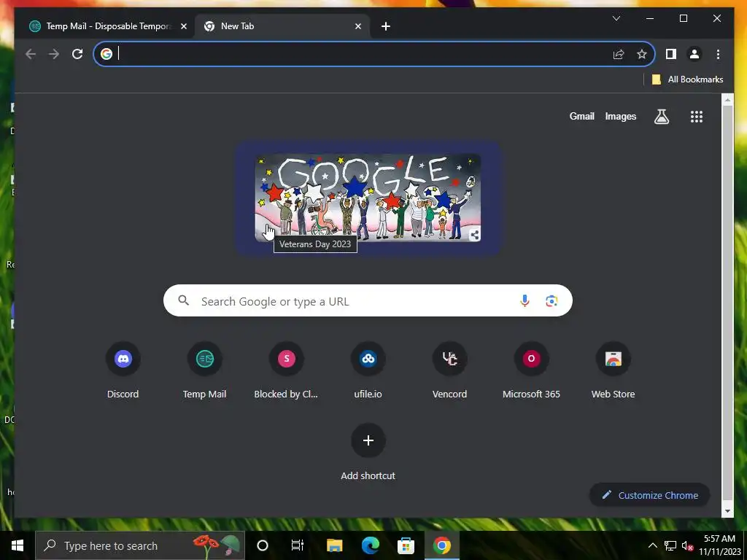Click the page scrollbar up arrow

pyautogui.click(x=727, y=100)
